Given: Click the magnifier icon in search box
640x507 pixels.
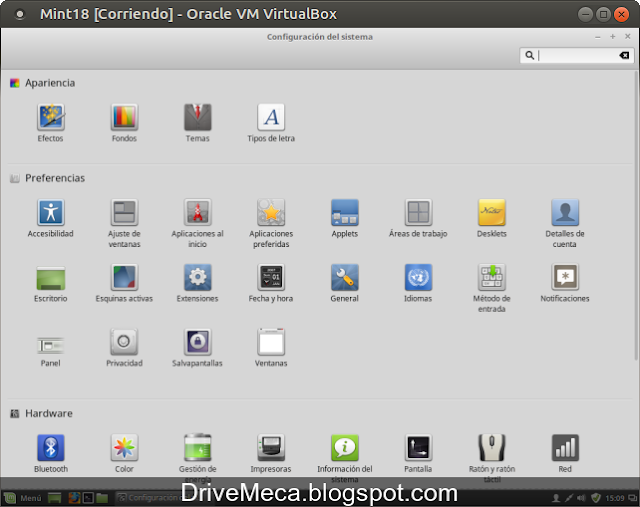Looking at the screenshot, I should [x=529, y=55].
